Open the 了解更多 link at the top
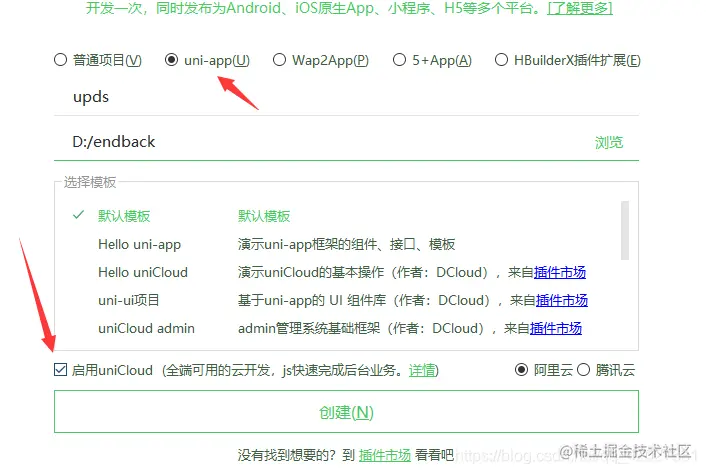 (x=580, y=8)
